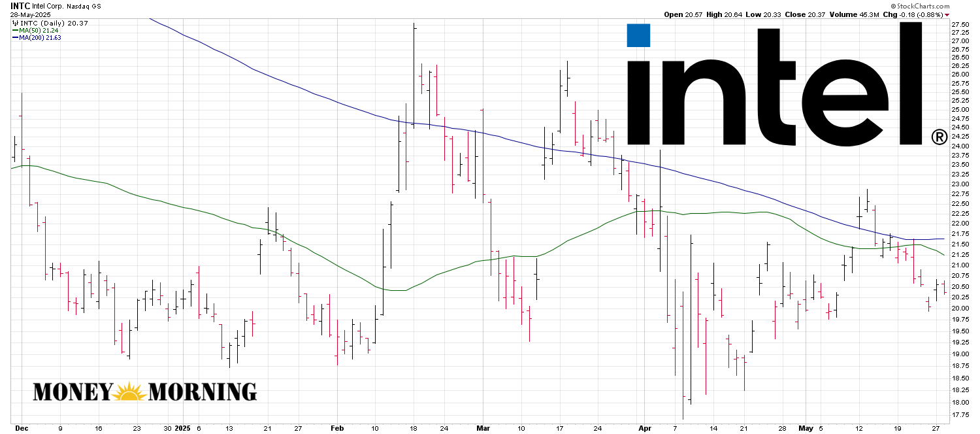Click the green MA(50) legend line
Viewport: 980px width, 434px height.
pos(14,30)
